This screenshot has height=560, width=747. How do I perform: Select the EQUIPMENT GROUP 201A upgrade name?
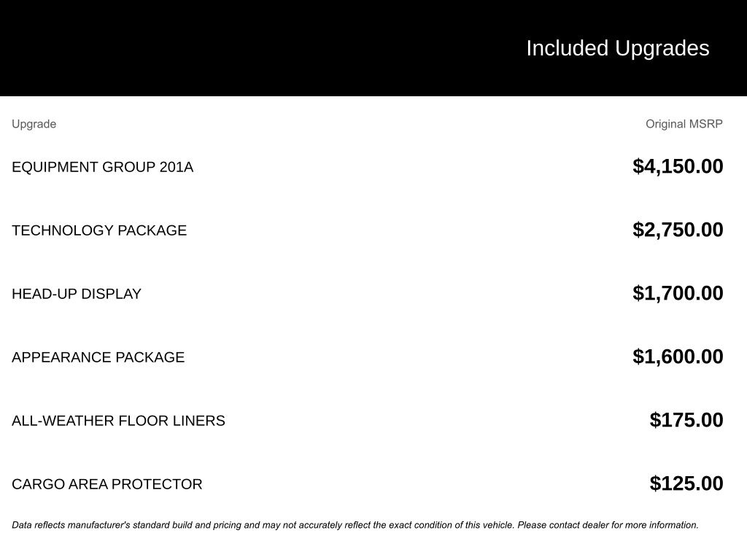point(102,167)
